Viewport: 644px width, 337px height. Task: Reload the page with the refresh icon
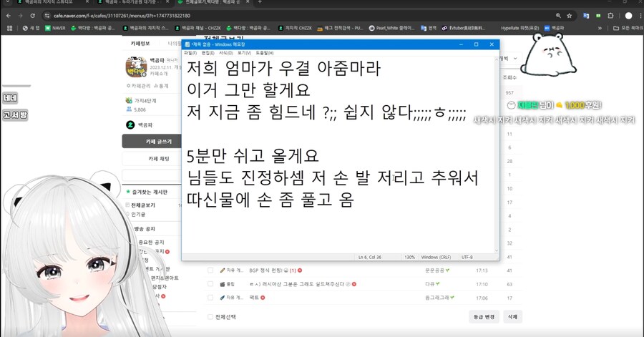click(x=32, y=16)
